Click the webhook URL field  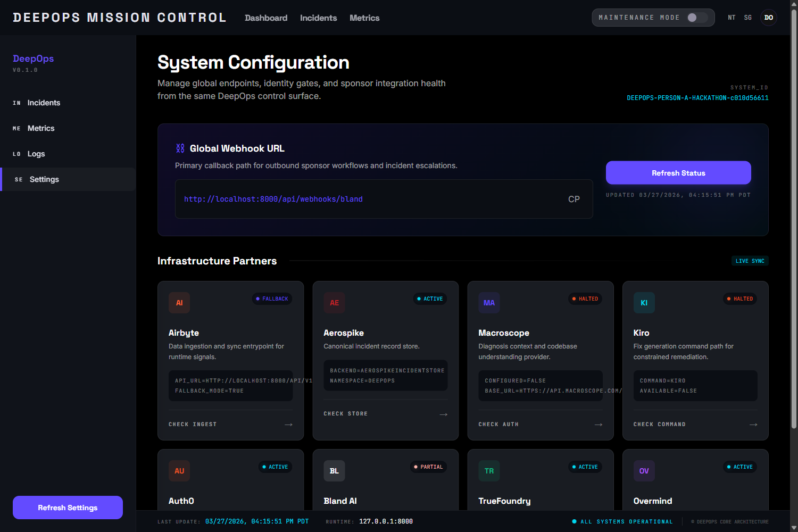coord(384,199)
